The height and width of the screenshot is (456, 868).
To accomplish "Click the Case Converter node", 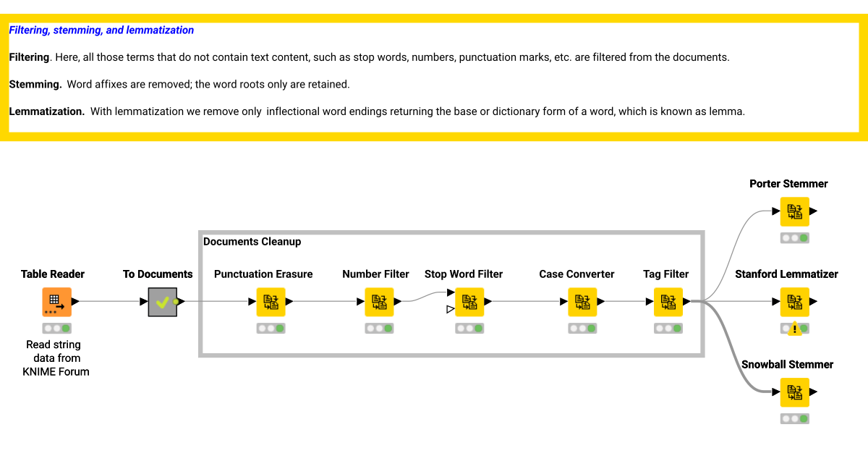I will click(x=583, y=302).
